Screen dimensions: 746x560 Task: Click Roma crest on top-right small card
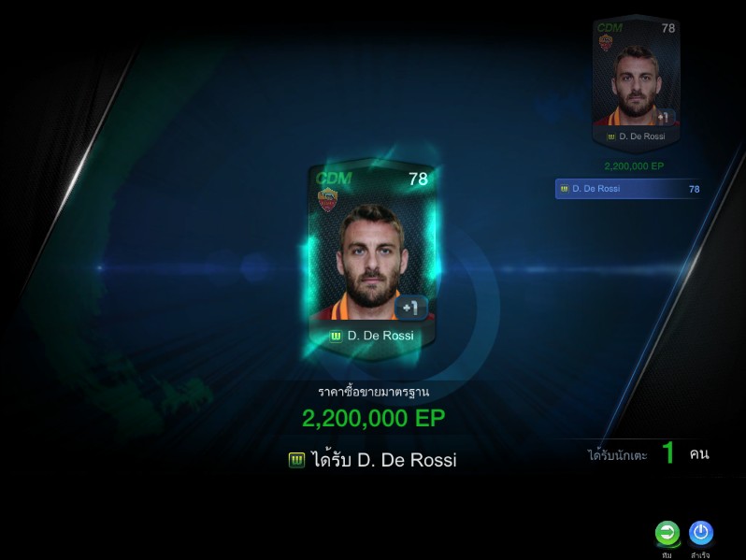(x=605, y=42)
